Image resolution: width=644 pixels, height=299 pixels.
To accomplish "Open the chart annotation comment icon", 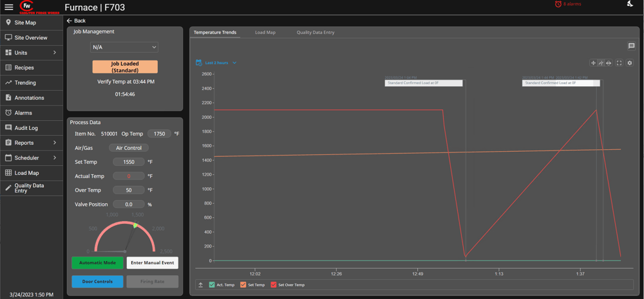I will (631, 46).
